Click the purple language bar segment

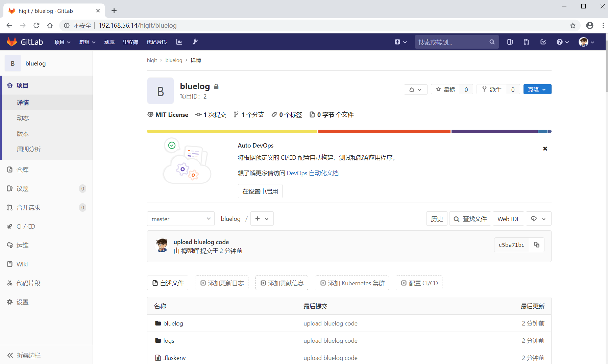(x=494, y=131)
